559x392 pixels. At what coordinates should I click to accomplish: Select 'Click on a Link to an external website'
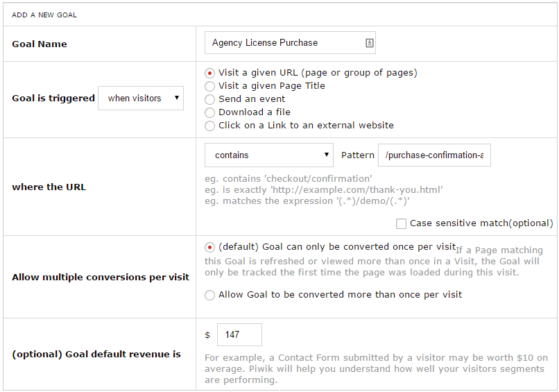click(210, 126)
